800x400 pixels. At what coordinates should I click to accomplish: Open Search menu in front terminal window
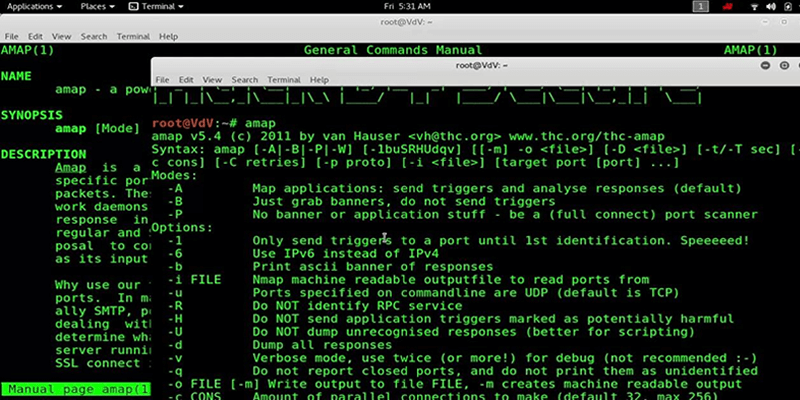244,80
